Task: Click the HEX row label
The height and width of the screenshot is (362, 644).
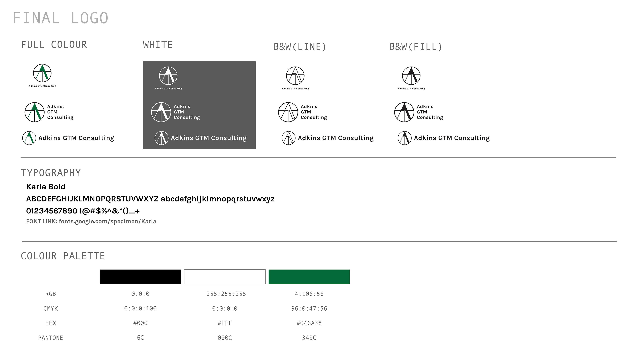Action: tap(50, 323)
